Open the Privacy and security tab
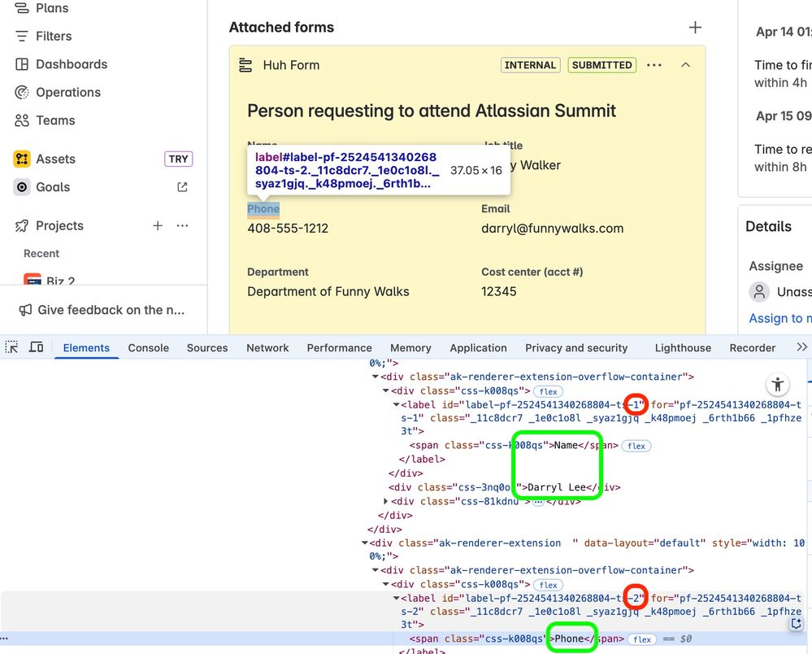The width and height of the screenshot is (812, 654). click(x=576, y=347)
